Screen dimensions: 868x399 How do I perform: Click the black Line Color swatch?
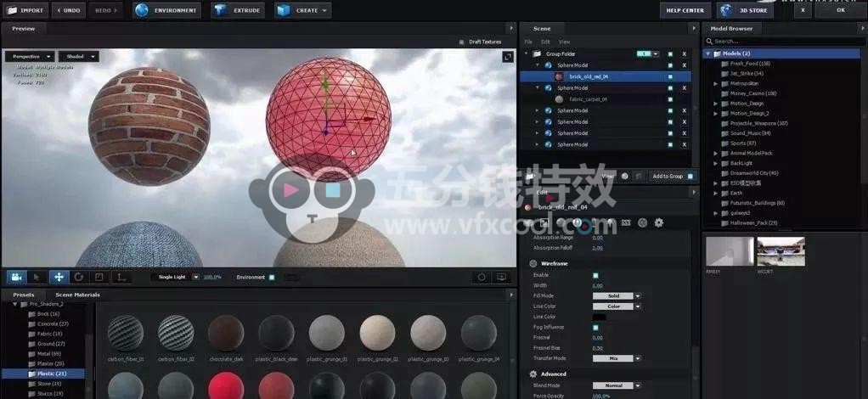coord(599,318)
